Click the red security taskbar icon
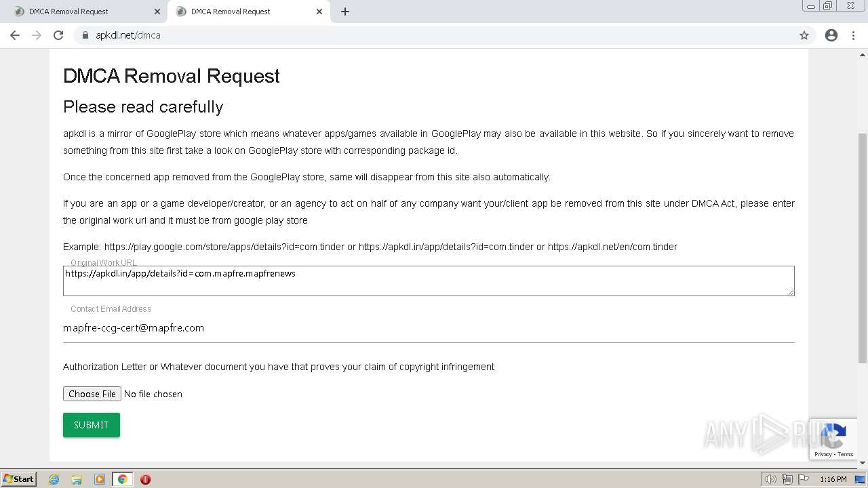Image resolution: width=868 pixels, height=488 pixels. pyautogui.click(x=145, y=479)
